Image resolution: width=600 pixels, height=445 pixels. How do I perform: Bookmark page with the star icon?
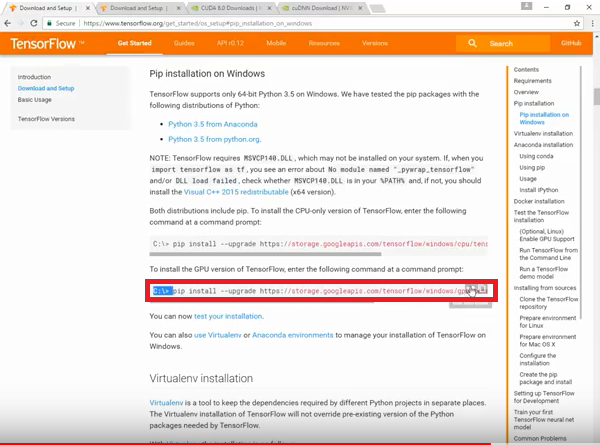point(577,23)
